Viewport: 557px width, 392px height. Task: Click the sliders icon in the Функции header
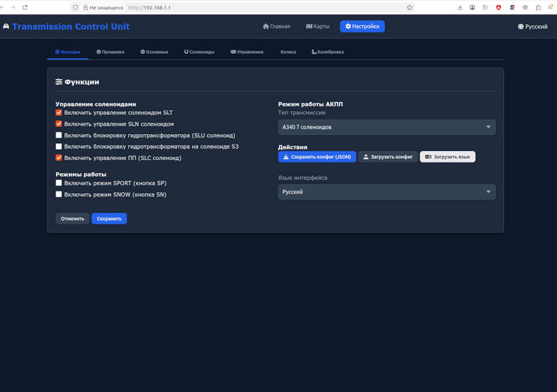[x=59, y=82]
